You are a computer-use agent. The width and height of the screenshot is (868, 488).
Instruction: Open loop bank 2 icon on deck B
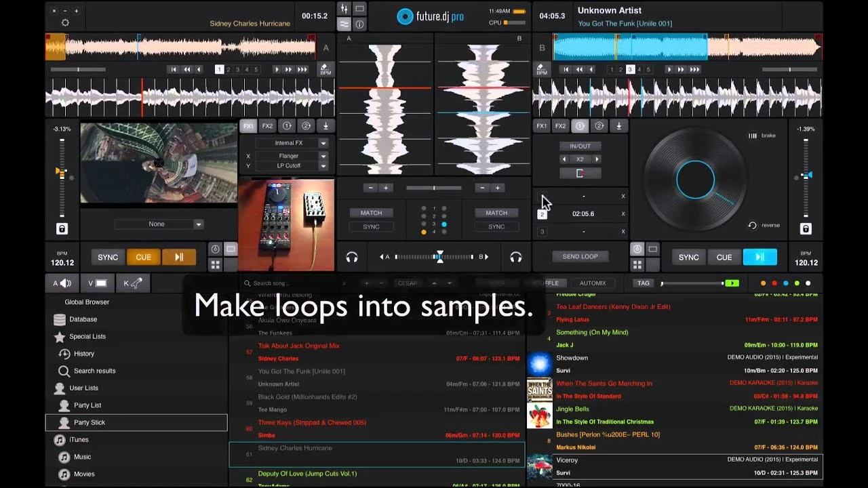click(x=599, y=126)
